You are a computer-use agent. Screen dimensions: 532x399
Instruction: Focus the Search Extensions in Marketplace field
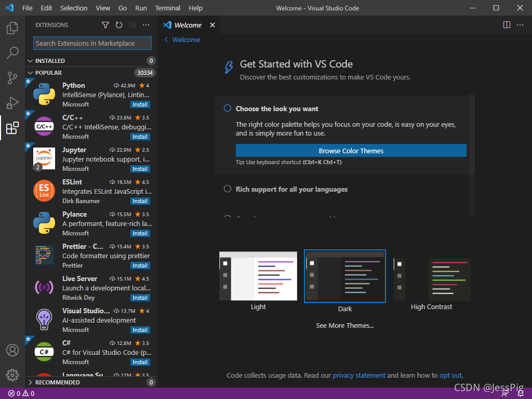tap(92, 43)
